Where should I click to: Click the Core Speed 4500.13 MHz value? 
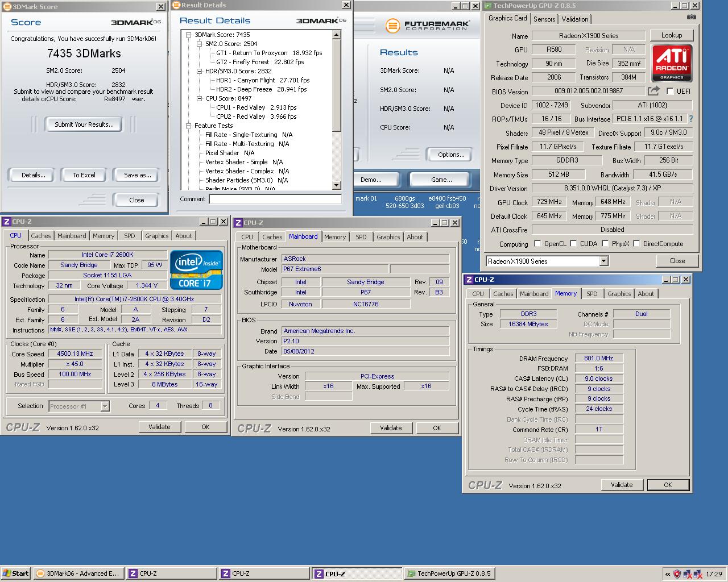75,354
